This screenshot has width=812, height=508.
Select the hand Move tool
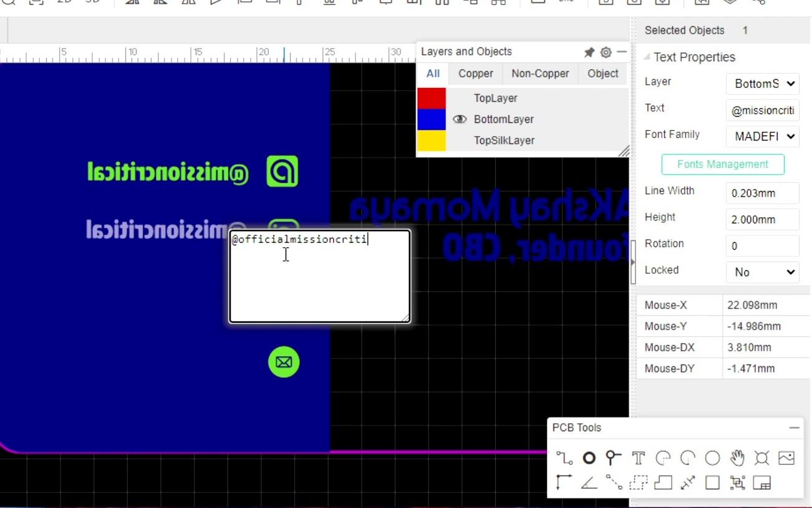(737, 459)
